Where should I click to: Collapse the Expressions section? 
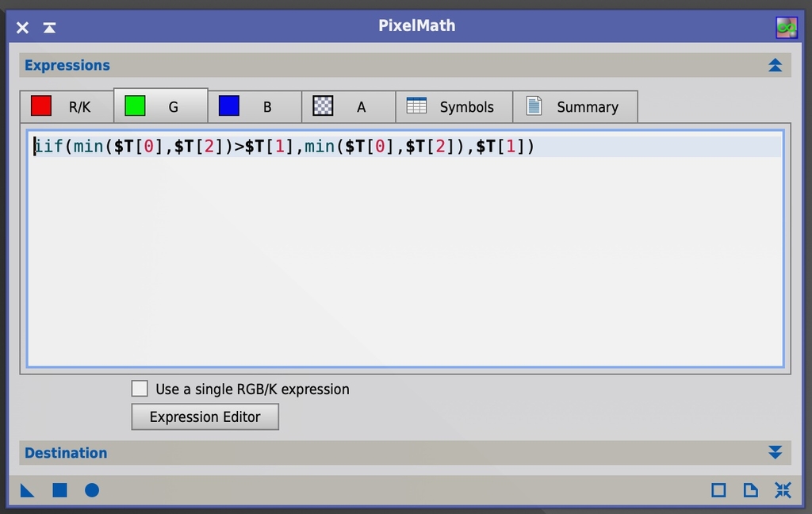tap(776, 65)
